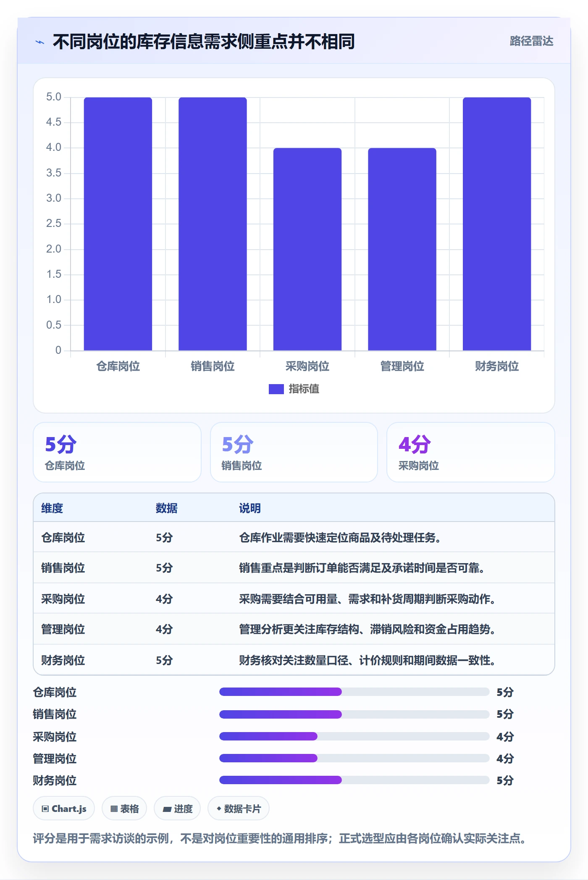Image resolution: width=588 pixels, height=880 pixels.
Task: Click the 管理岗位 bar in the chart
Action: point(402,249)
